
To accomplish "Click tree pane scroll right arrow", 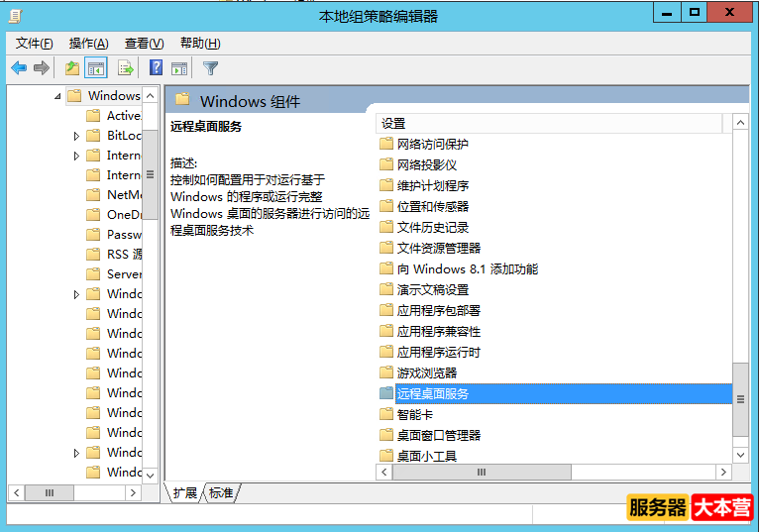I will point(133,493).
